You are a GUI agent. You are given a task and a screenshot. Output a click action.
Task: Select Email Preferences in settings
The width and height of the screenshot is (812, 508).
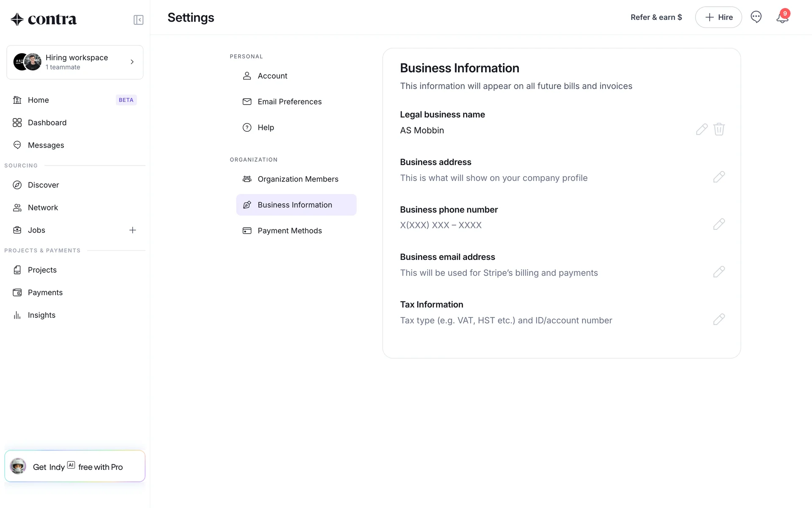(x=289, y=102)
